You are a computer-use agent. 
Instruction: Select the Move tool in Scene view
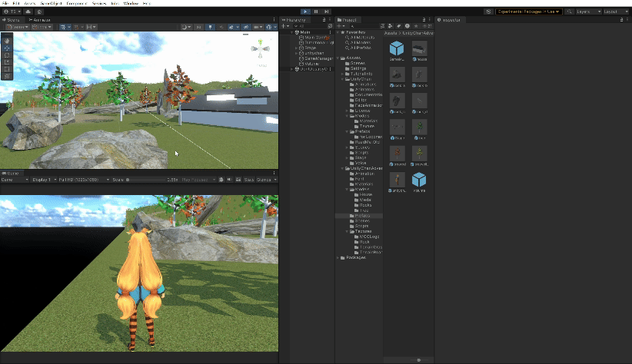[x=8, y=48]
